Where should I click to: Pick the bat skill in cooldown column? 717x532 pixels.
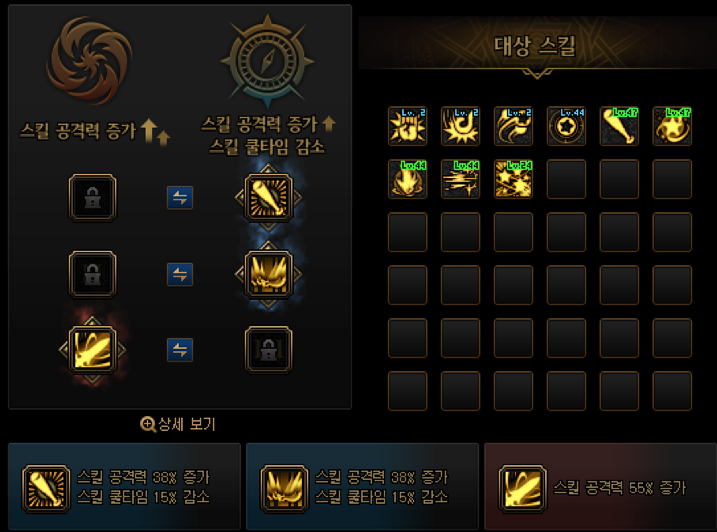(x=268, y=198)
